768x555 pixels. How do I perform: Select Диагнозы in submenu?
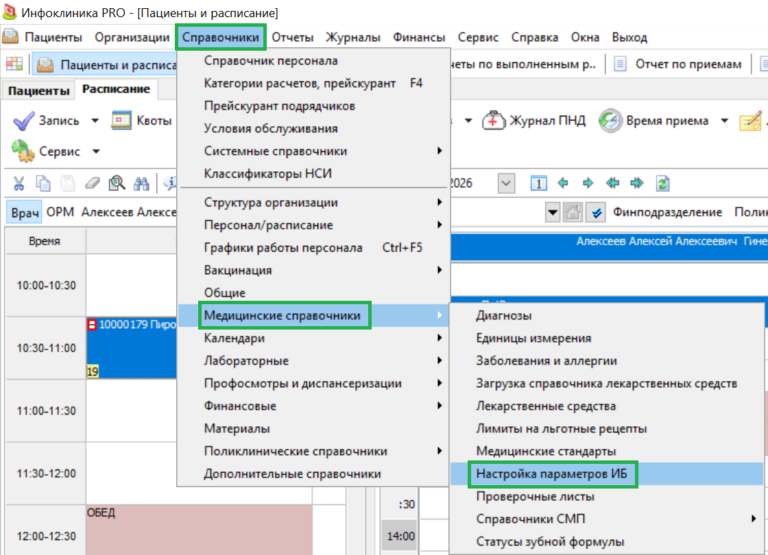(x=607, y=315)
